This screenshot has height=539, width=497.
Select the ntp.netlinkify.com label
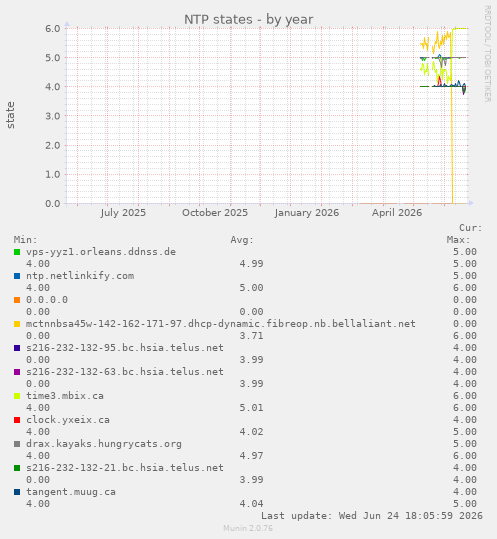[x=80, y=276]
